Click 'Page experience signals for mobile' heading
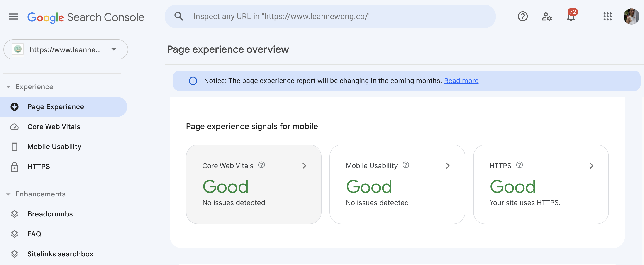644x265 pixels. click(x=252, y=126)
